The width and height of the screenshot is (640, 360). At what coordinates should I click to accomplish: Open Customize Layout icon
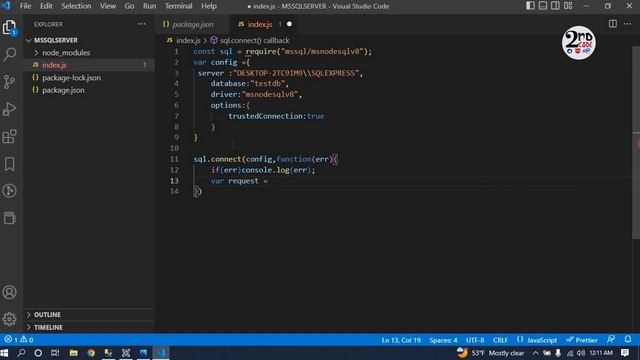(568, 6)
